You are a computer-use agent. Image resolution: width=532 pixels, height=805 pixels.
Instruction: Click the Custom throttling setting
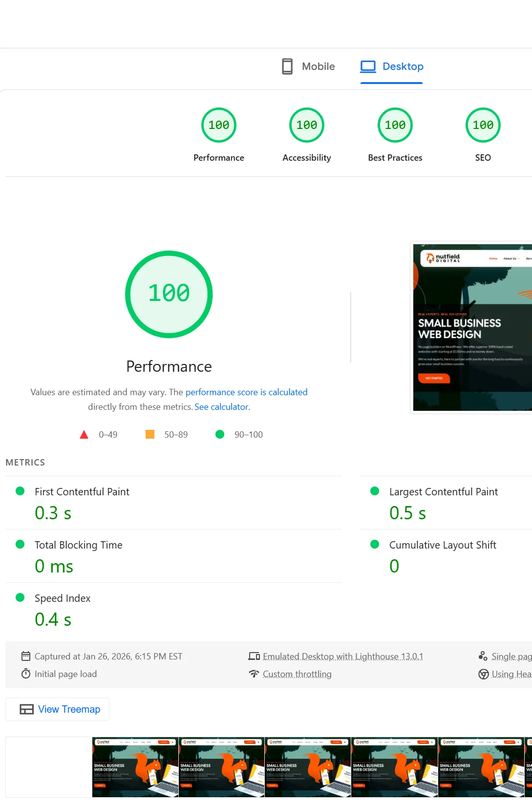(x=297, y=674)
